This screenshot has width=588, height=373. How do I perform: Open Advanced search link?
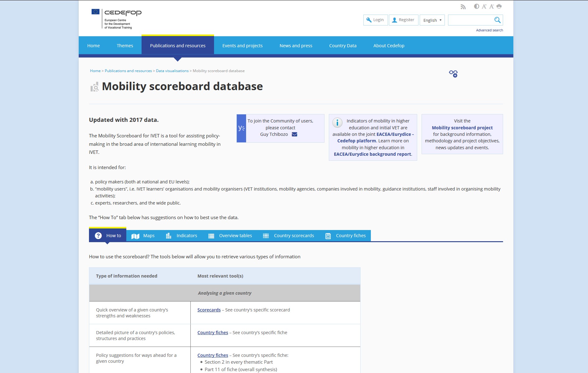pyautogui.click(x=489, y=30)
